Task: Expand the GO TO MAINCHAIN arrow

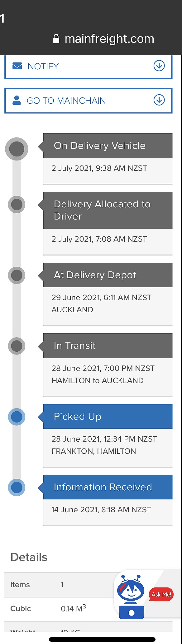Action: coord(159,100)
